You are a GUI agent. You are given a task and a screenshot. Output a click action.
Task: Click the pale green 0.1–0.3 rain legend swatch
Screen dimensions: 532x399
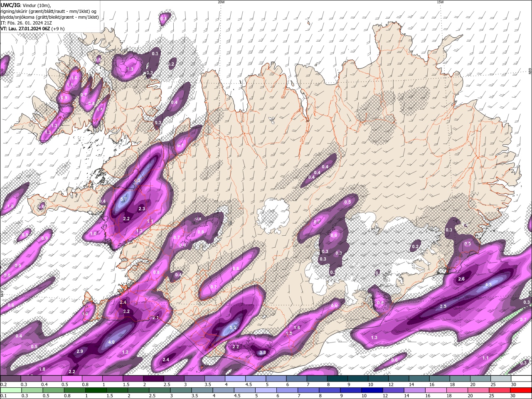tap(11, 390)
